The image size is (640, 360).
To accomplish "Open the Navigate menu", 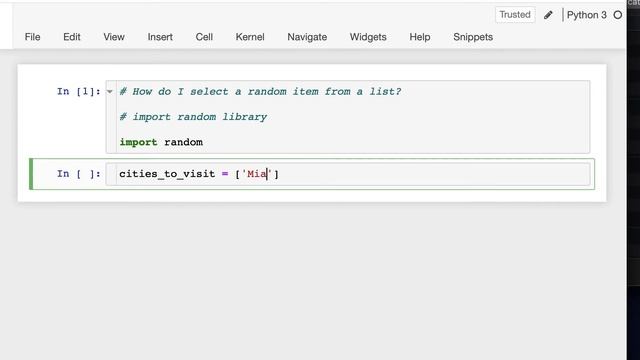I will tap(307, 37).
